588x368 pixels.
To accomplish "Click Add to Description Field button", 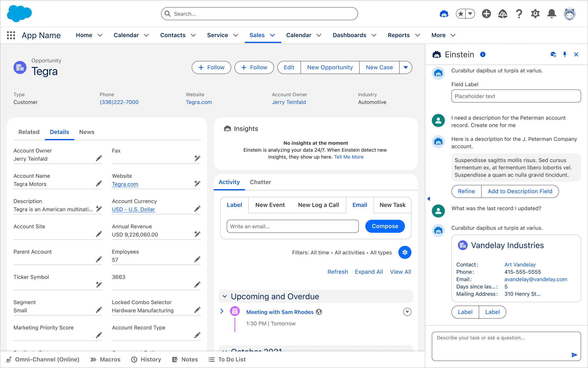I will [520, 191].
